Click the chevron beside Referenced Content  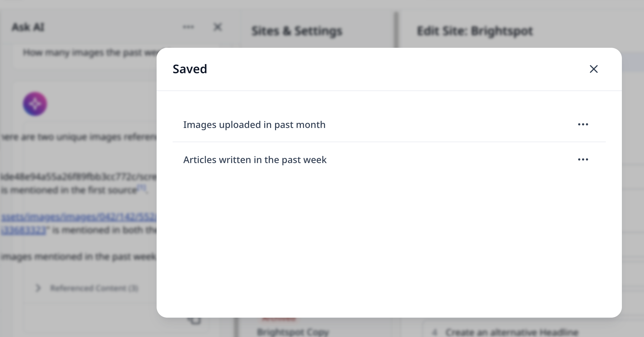[x=38, y=288]
